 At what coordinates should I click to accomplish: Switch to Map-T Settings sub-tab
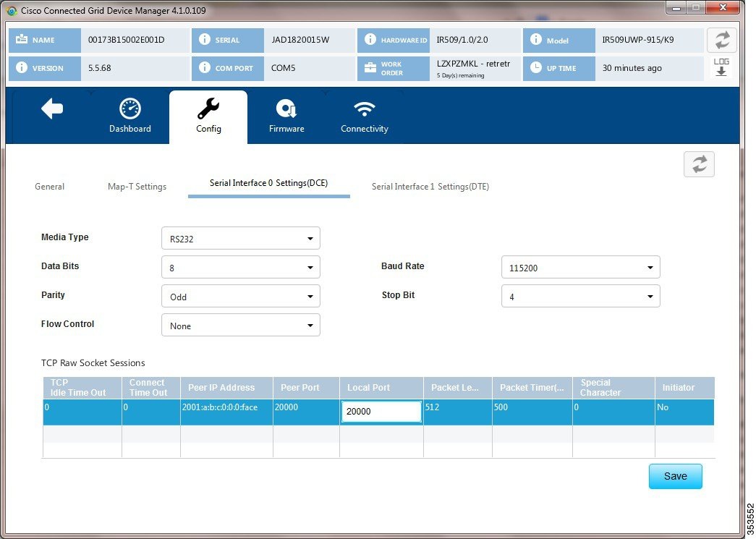pos(137,187)
